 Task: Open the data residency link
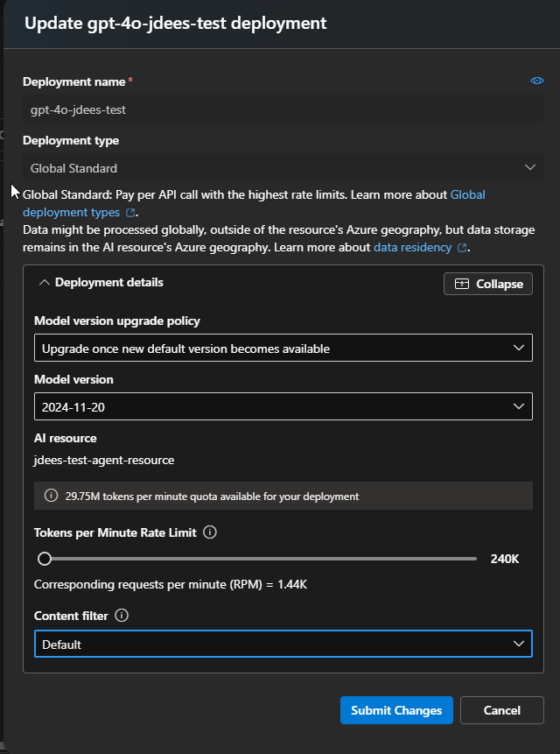pyautogui.click(x=412, y=247)
